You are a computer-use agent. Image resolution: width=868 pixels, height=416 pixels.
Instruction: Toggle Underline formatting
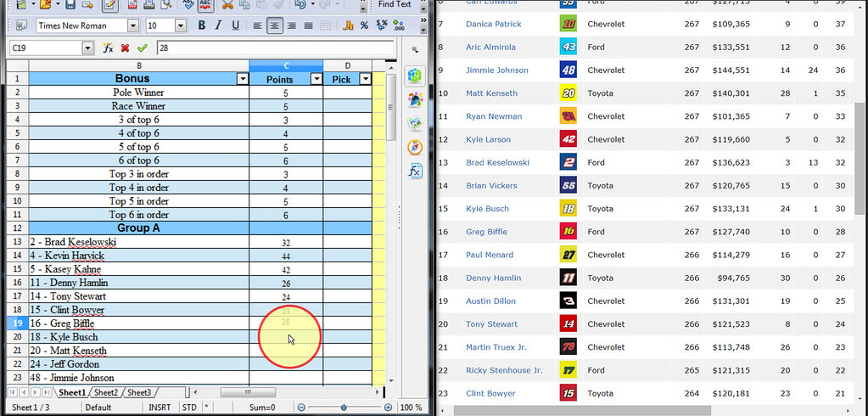(235, 25)
